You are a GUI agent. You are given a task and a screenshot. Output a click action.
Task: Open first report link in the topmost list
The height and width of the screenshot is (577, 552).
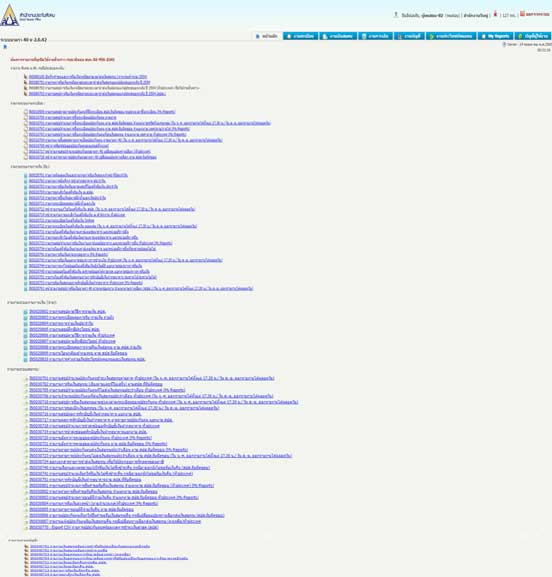[88, 77]
